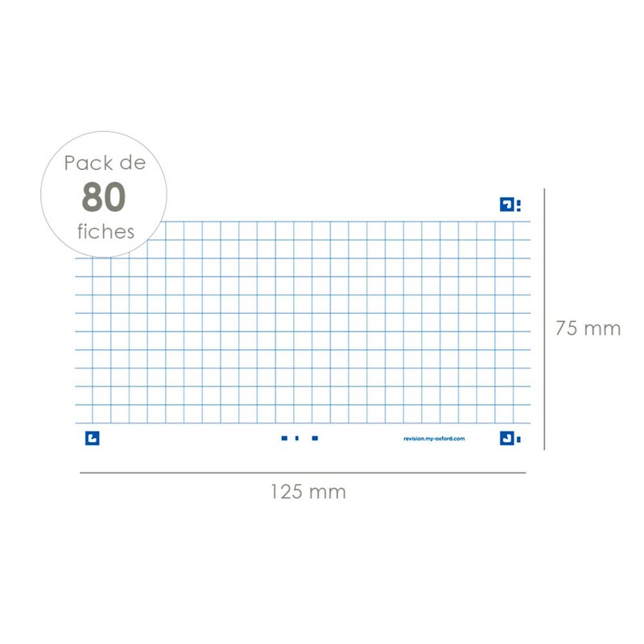This screenshot has width=644, height=644.
Task: Open the revision.my-oxford.com link
Action: [x=434, y=438]
